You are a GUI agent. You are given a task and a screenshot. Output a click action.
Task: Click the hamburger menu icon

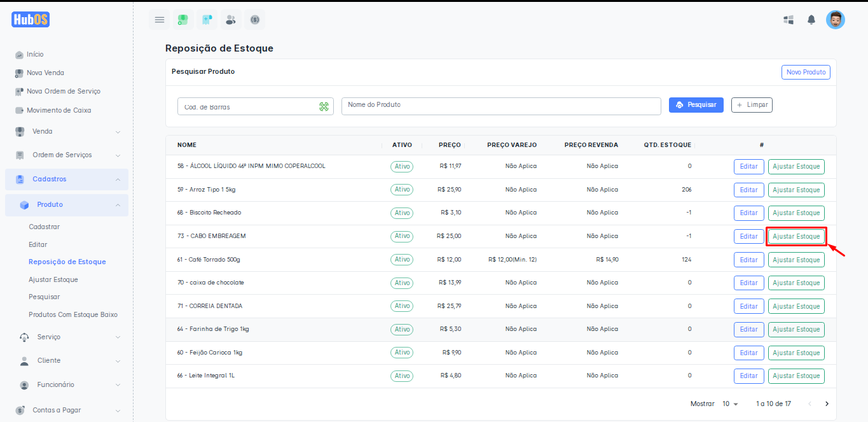(x=160, y=20)
